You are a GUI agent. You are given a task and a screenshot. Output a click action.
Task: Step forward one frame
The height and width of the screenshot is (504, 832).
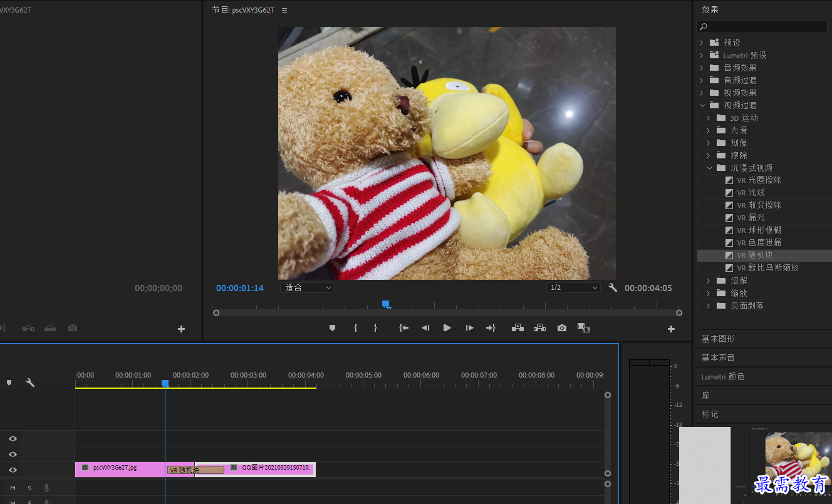(x=469, y=328)
